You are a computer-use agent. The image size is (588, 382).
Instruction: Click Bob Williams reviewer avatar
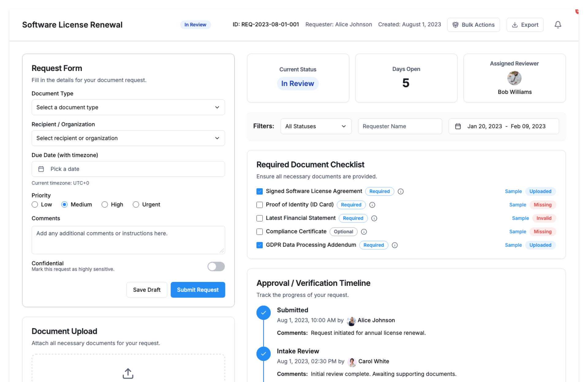pos(514,78)
